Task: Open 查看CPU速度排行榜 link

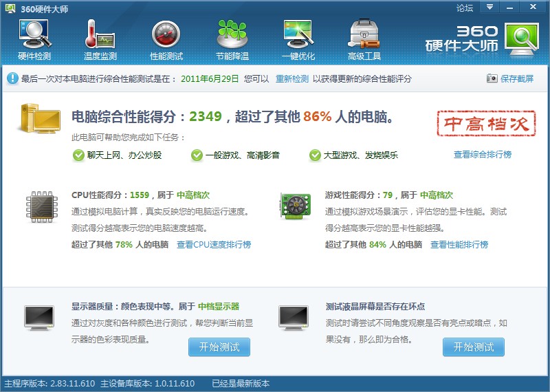Action: point(214,245)
